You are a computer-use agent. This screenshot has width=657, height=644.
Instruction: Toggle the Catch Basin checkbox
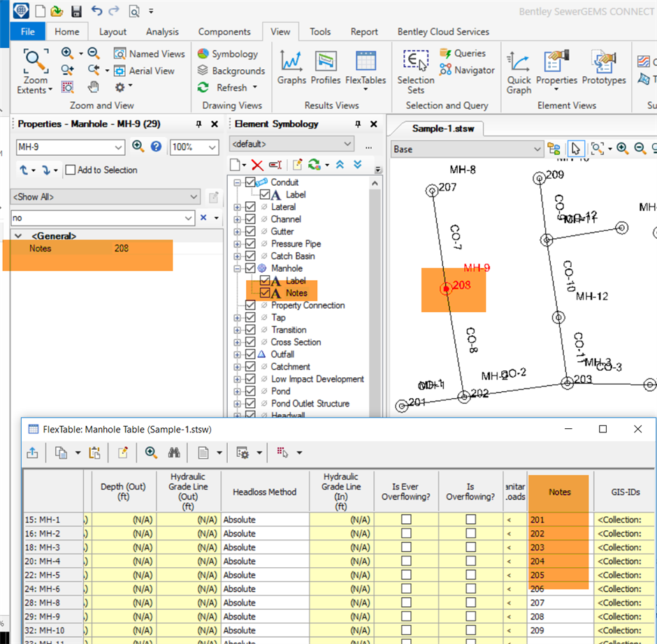click(250, 256)
